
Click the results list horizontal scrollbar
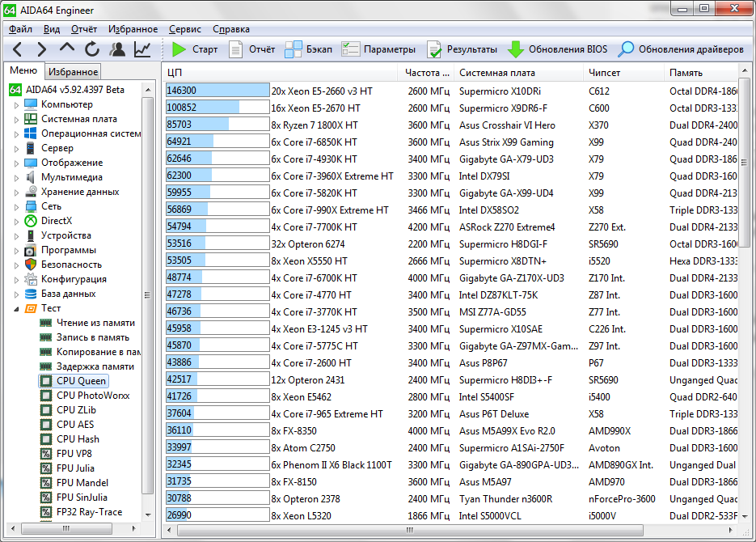click(x=410, y=530)
